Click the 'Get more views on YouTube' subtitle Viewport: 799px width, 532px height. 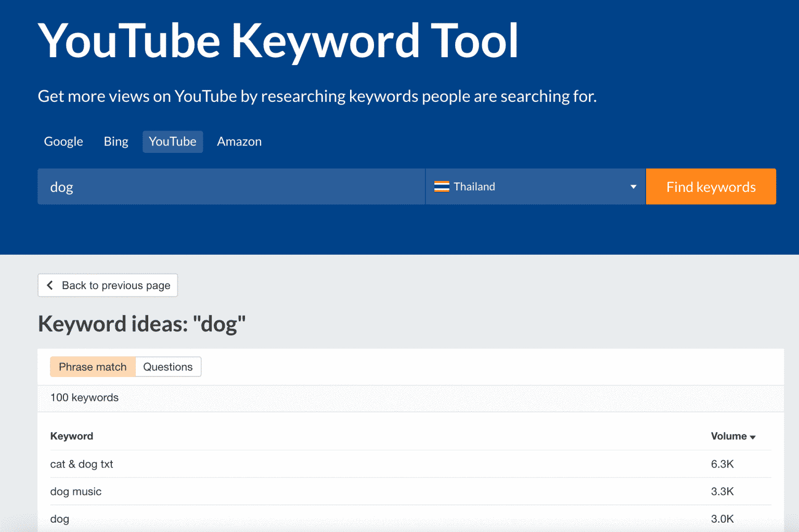(317, 96)
